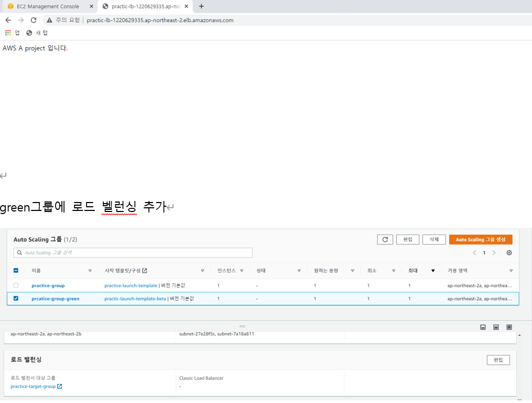Viewport: 532px width, 403px height.
Task: Open practice-launch-template link
Action: (x=131, y=286)
